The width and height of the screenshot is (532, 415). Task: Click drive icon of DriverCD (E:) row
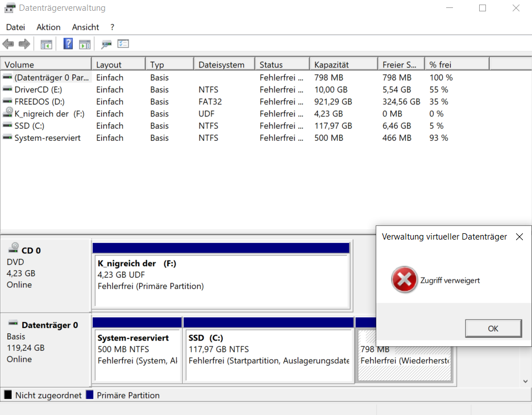pyautogui.click(x=7, y=90)
